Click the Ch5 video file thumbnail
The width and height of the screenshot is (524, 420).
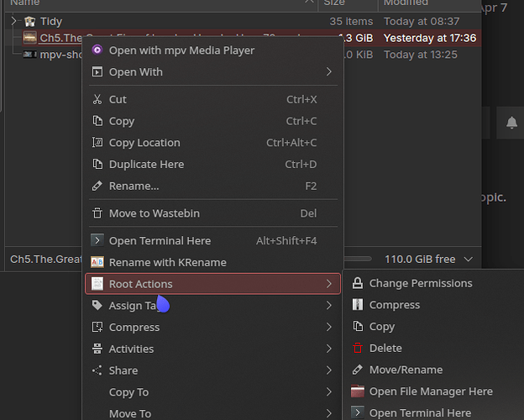click(x=29, y=38)
